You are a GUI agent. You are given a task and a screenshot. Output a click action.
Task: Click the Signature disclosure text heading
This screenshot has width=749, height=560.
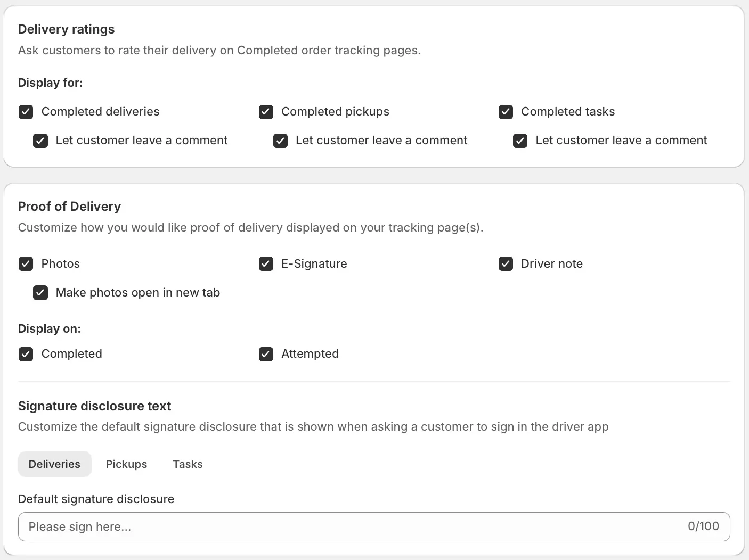[x=94, y=406]
